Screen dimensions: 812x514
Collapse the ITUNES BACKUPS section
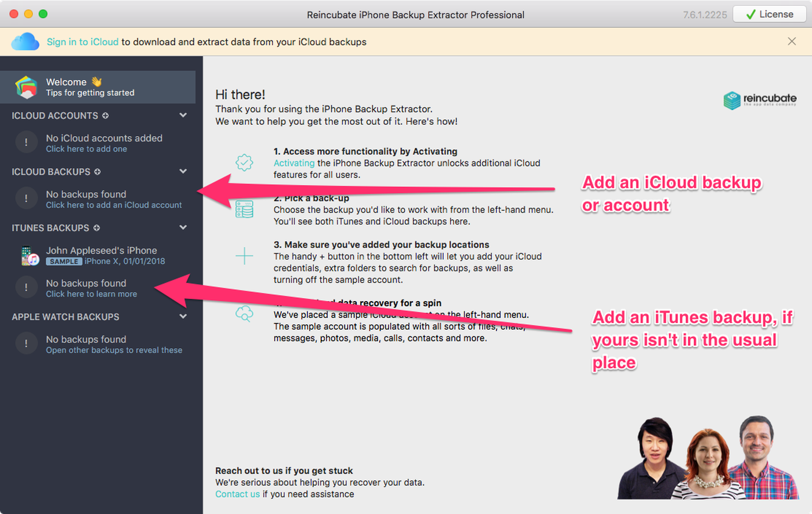point(183,228)
